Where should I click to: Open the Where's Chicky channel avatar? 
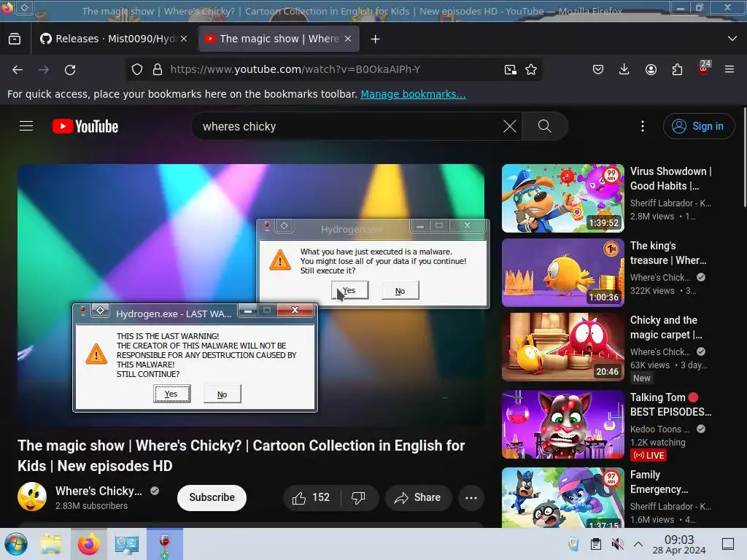(32, 497)
